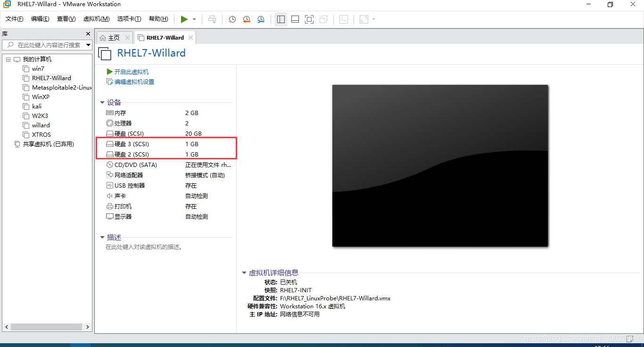This screenshot has width=644, height=347.
Task: Click the 声卡 sound card row
Action: click(169, 196)
